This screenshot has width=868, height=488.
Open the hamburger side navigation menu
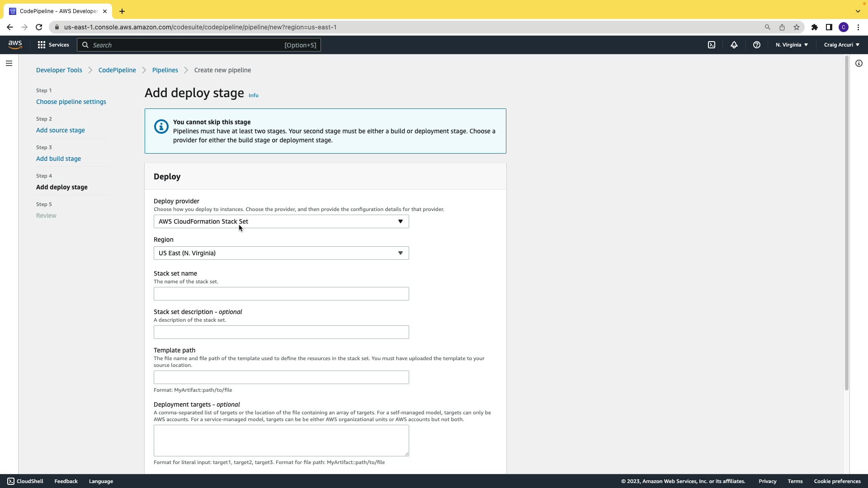point(9,63)
